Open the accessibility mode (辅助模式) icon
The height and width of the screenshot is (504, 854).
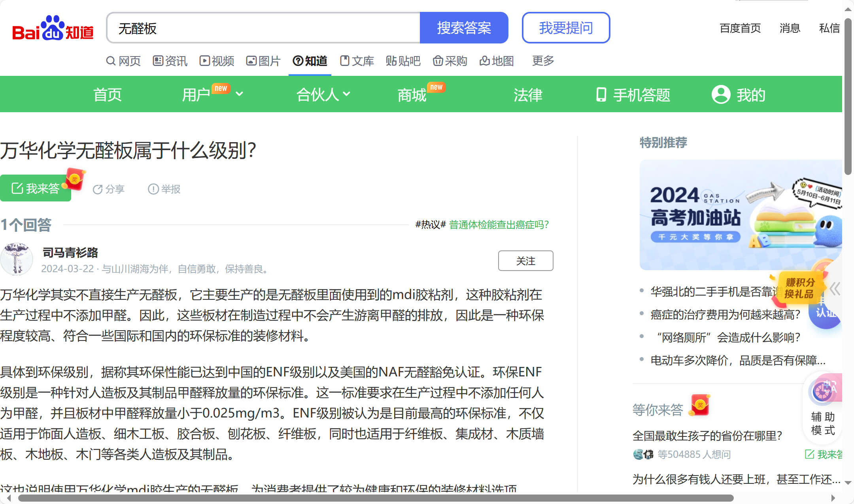coord(822,392)
